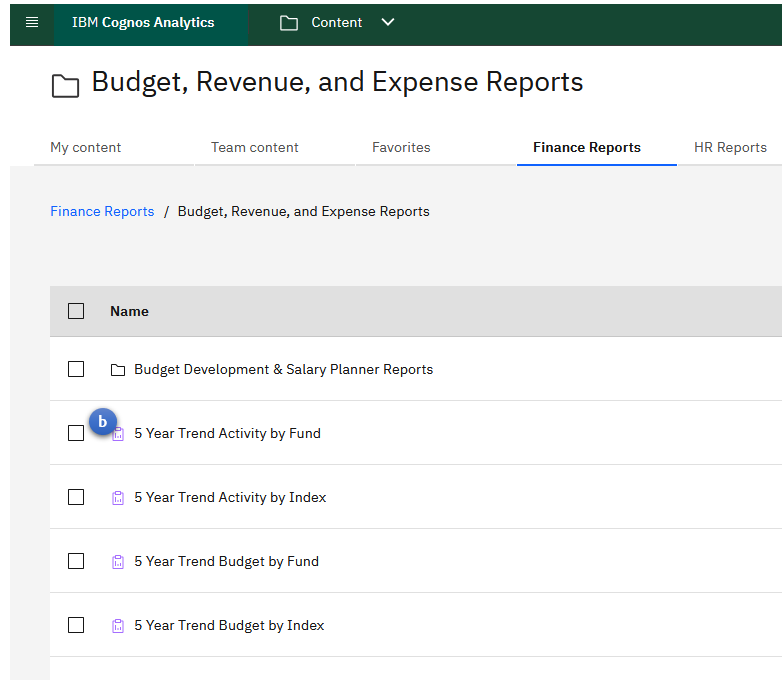Click the Content folder icon in header
Screen dimensions: 782x682
(289, 23)
